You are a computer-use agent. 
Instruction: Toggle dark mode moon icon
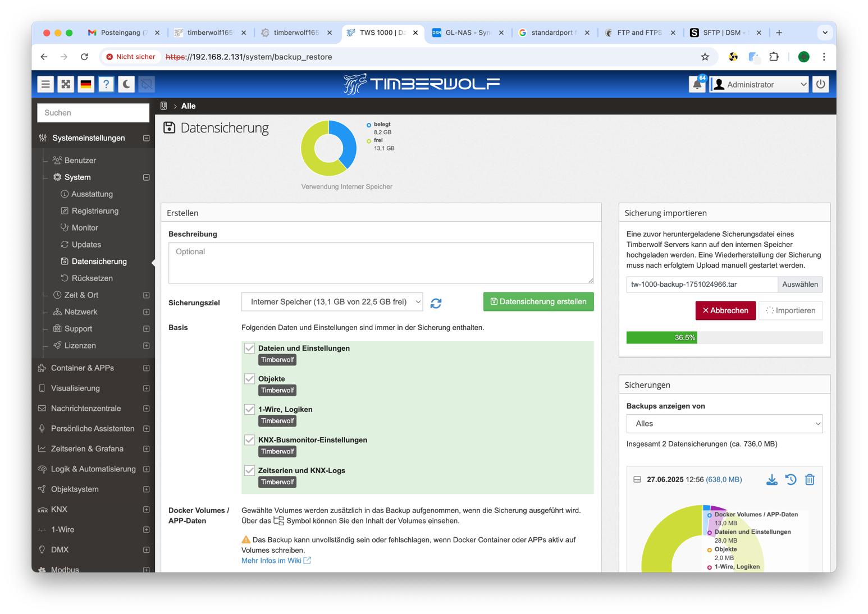click(x=126, y=84)
